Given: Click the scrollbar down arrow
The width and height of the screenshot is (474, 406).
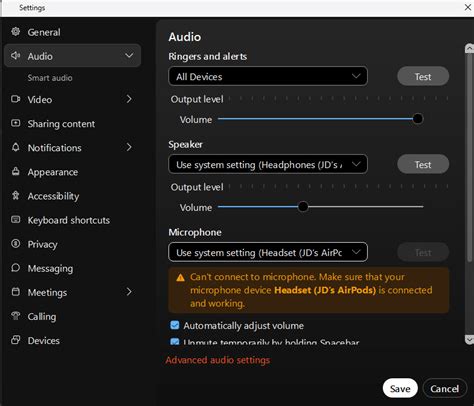Looking at the screenshot, I should coord(469,340).
